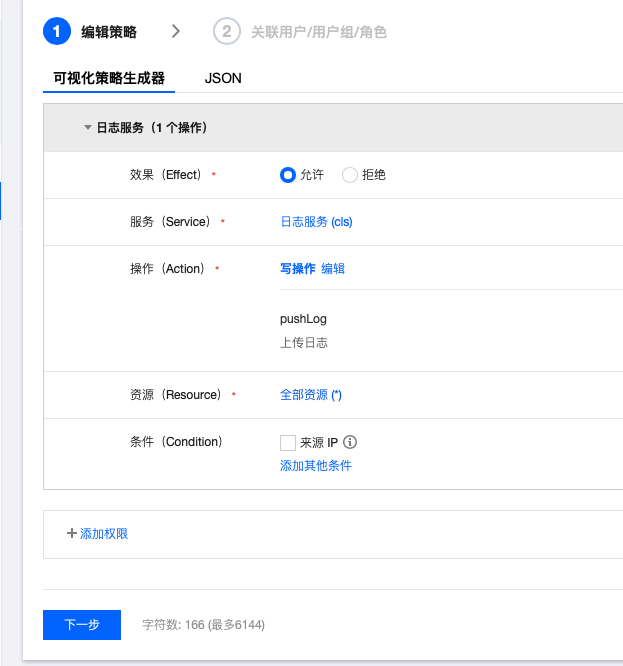Click the chevron arrow between steps

point(175,31)
